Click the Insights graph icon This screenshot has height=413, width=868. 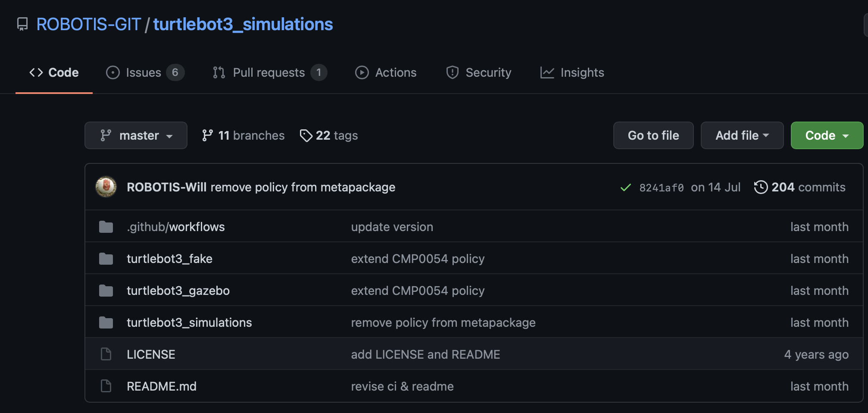(x=547, y=72)
